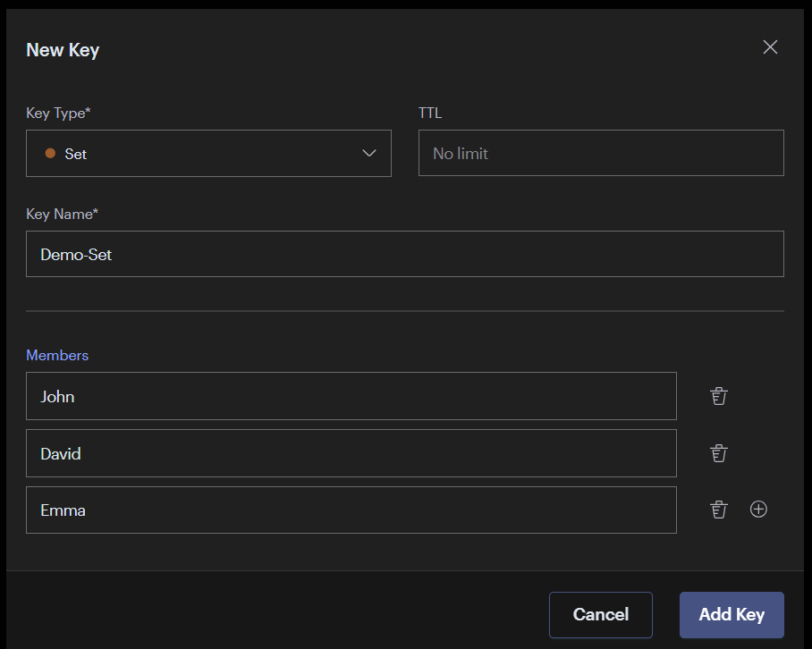This screenshot has height=649, width=812.
Task: Remove the David member entry
Action: (x=718, y=453)
